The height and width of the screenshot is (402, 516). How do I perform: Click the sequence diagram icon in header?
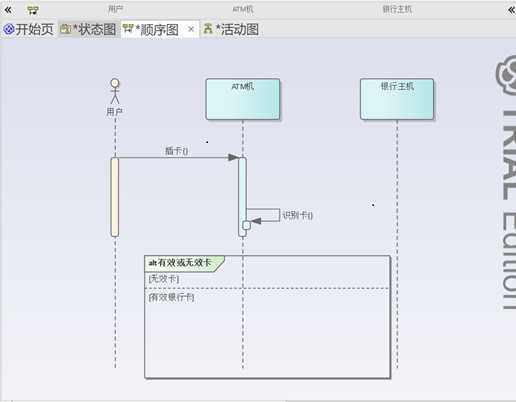pos(33,10)
